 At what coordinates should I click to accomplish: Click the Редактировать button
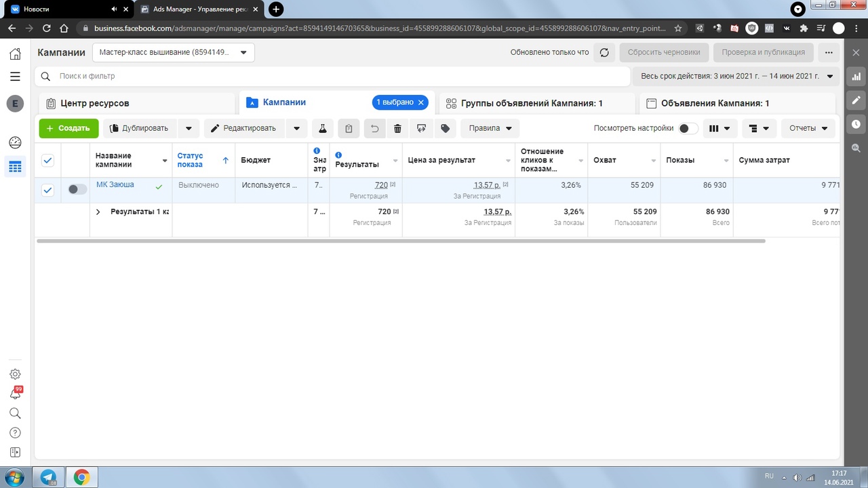(244, 128)
